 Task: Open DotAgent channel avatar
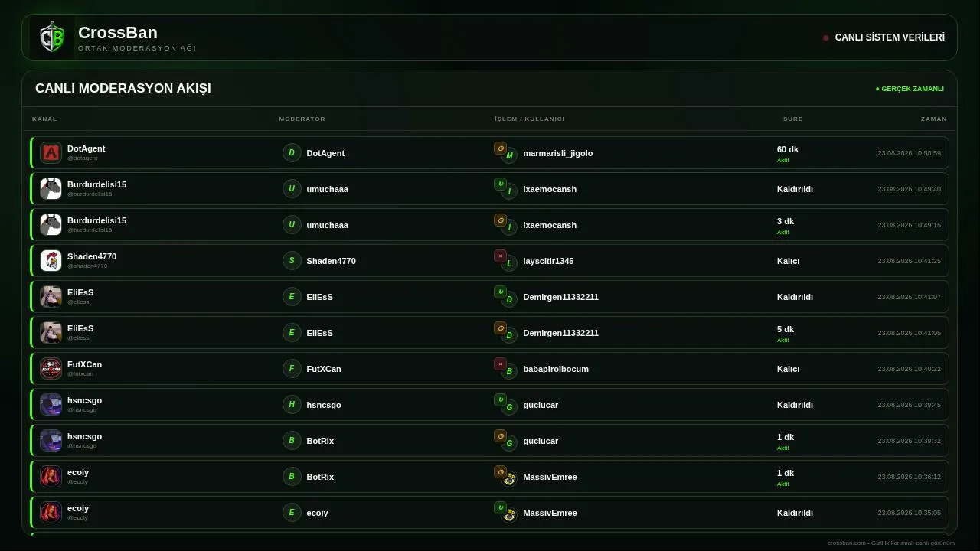(x=51, y=153)
